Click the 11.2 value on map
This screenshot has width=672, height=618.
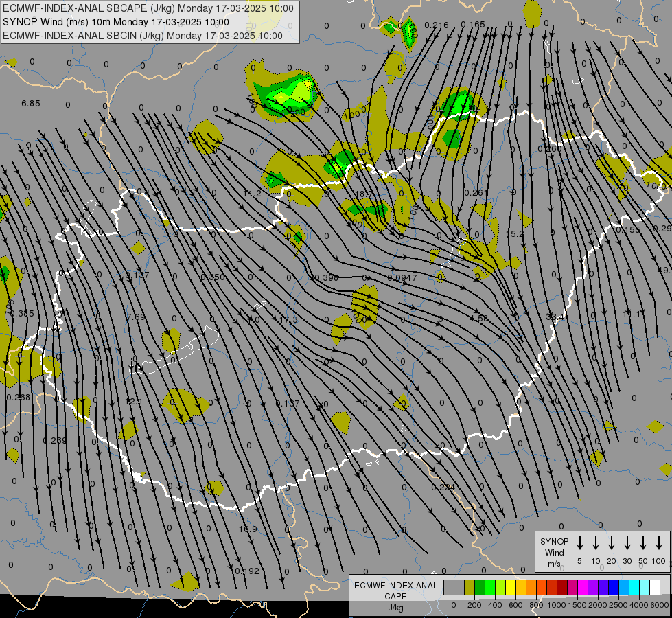point(252,194)
